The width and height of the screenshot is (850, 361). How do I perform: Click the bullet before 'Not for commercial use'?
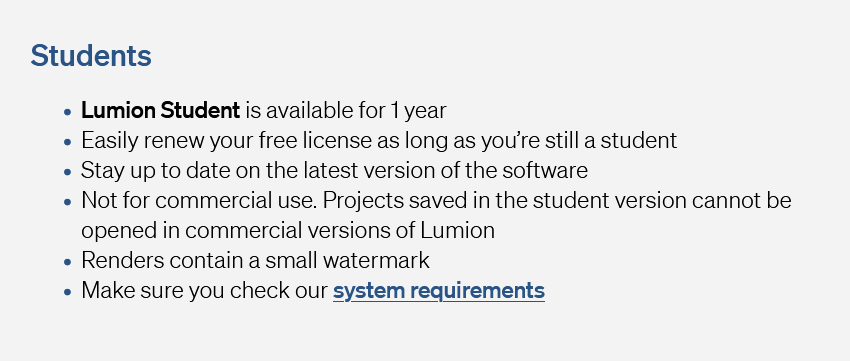click(67, 202)
